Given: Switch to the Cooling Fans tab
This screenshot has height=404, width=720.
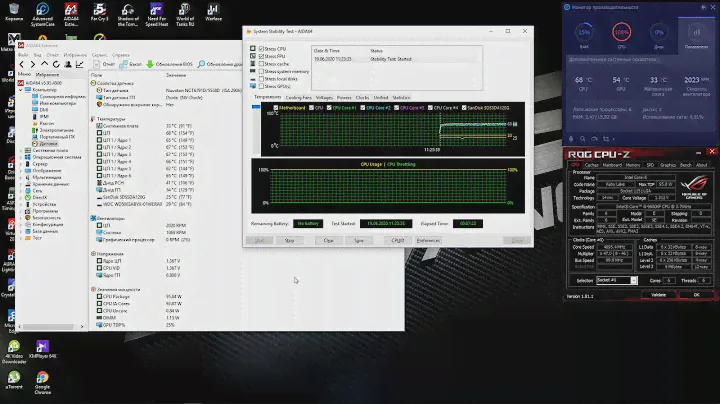Looking at the screenshot, I should (x=298, y=97).
